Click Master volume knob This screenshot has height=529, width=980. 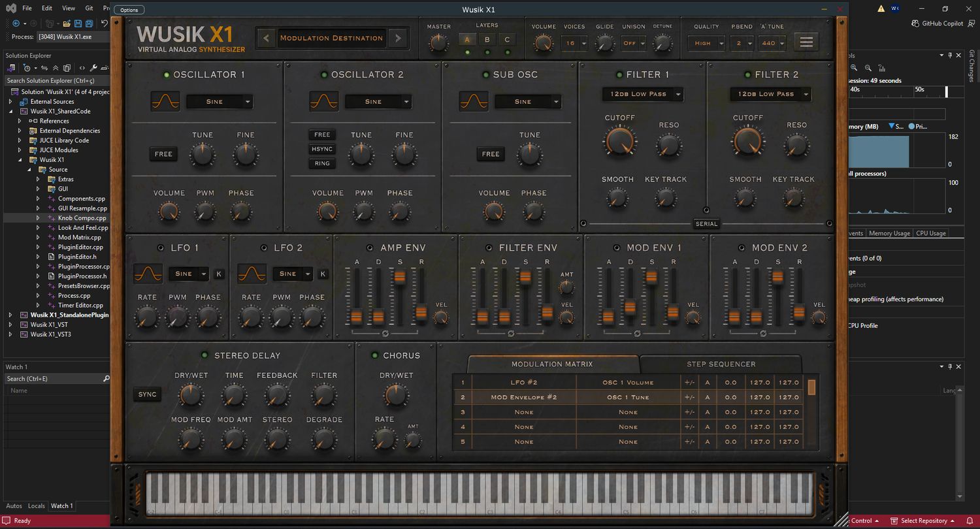tap(438, 43)
